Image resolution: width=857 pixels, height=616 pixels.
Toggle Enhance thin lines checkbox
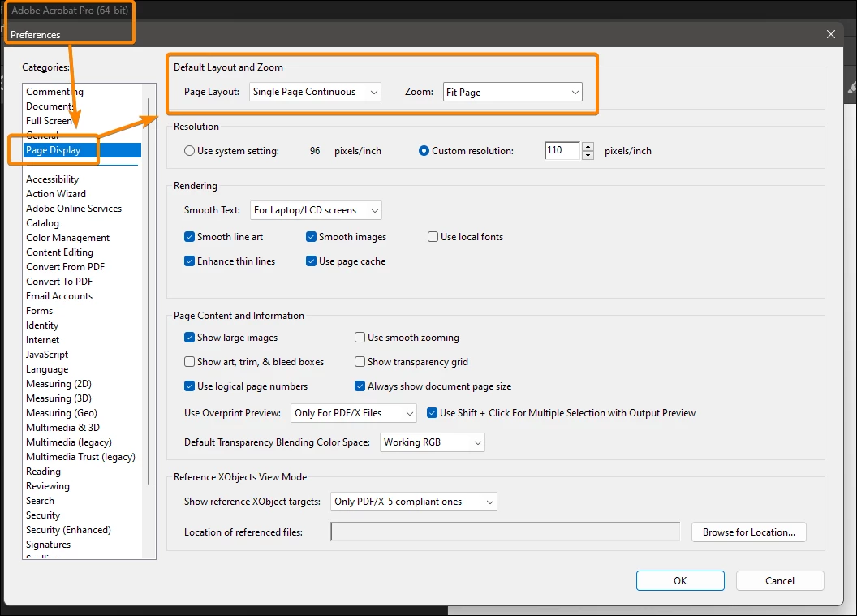[189, 261]
